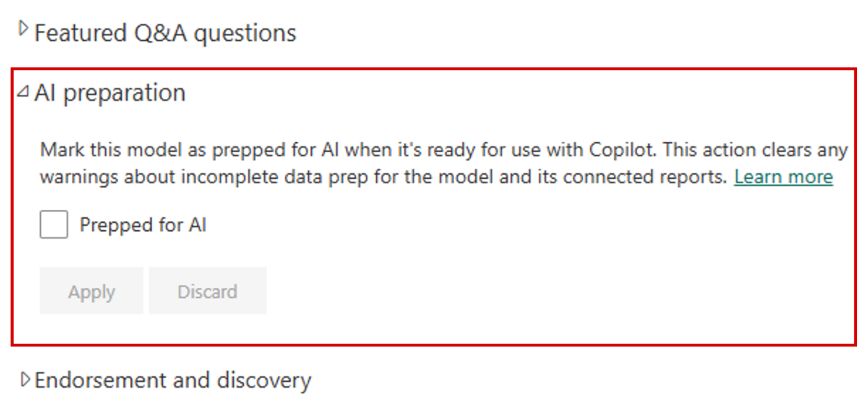Check the box next to Prepped for AI
Image resolution: width=868 pixels, height=409 pixels.
(53, 225)
